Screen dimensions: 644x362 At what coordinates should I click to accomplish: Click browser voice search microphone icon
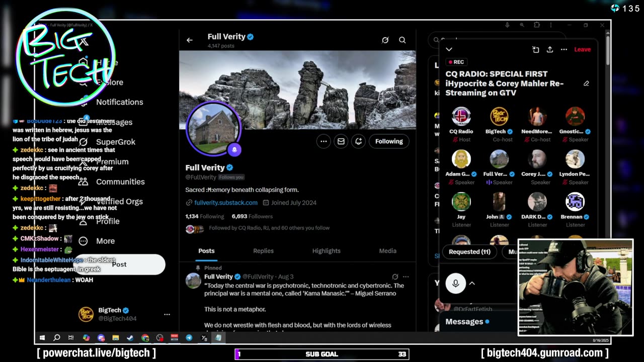pyautogui.click(x=507, y=25)
